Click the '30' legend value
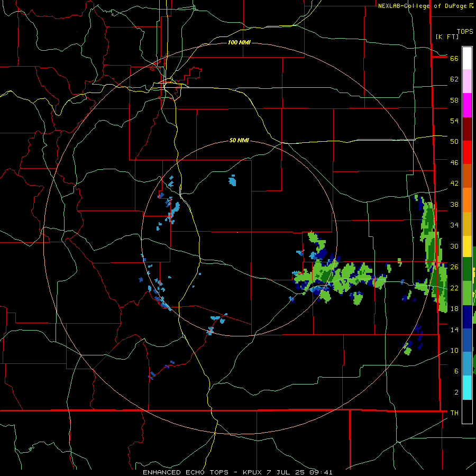The width and height of the screenshot is (476, 476). coord(454,246)
